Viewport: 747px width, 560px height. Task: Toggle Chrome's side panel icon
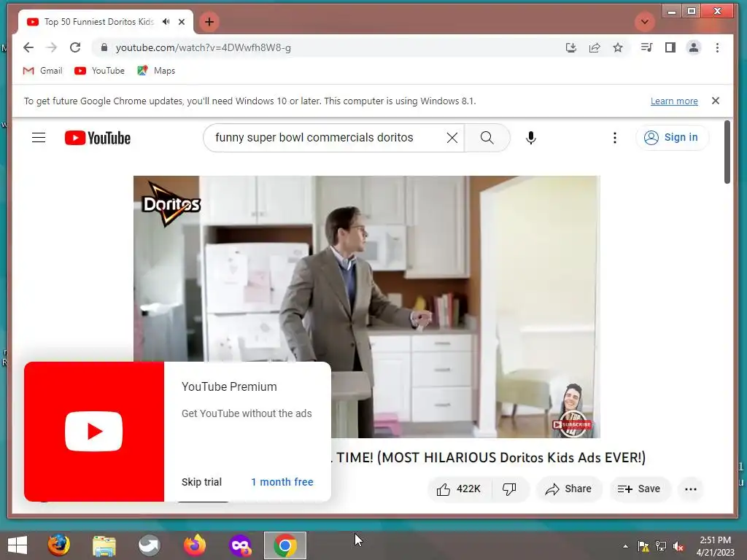coord(670,47)
